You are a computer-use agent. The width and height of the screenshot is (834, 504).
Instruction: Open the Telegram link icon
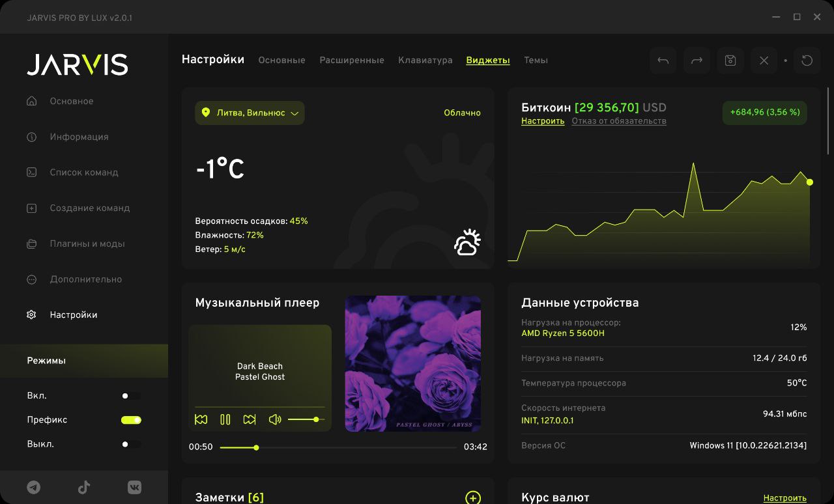coord(33,487)
